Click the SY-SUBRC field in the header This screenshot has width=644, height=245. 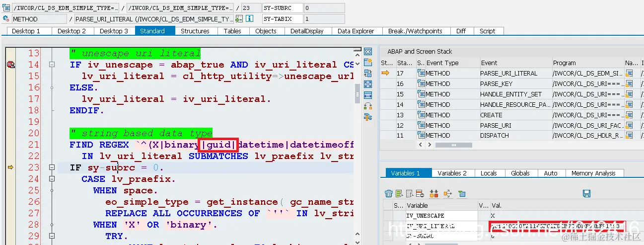(x=283, y=8)
